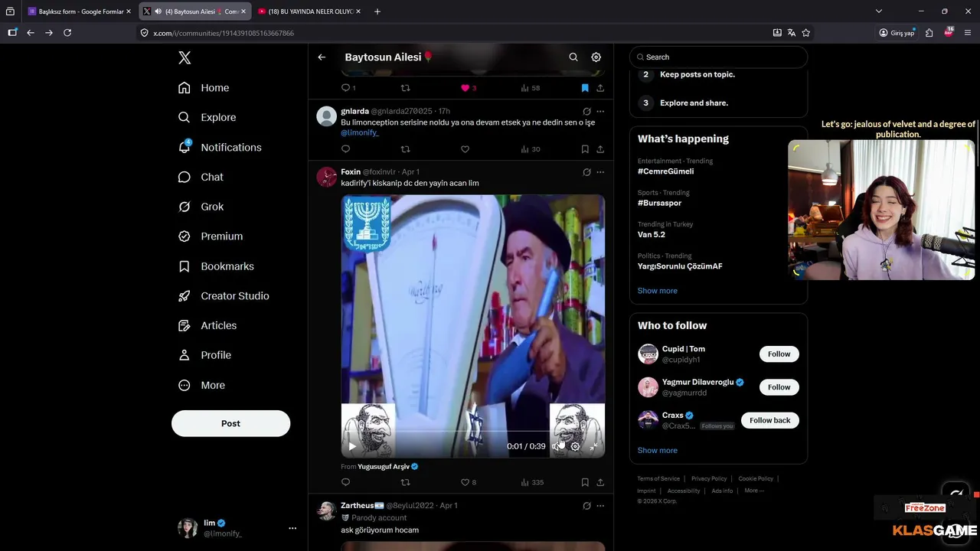Open more options on Foxin's post
The height and width of the screenshot is (551, 980).
point(600,172)
